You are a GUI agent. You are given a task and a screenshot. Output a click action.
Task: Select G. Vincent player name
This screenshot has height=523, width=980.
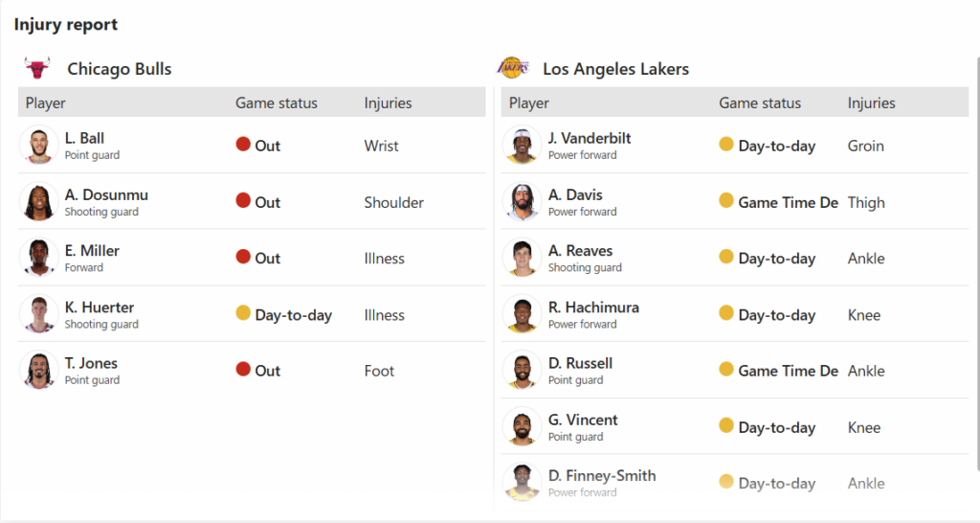583,420
